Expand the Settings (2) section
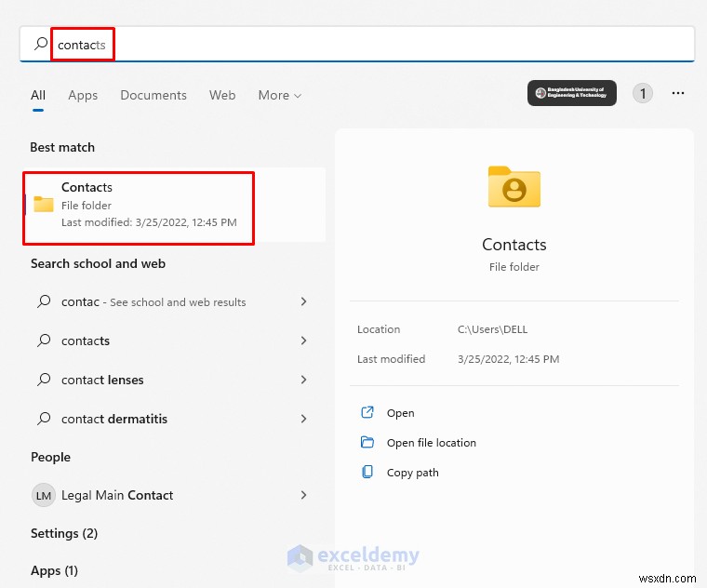 64,533
